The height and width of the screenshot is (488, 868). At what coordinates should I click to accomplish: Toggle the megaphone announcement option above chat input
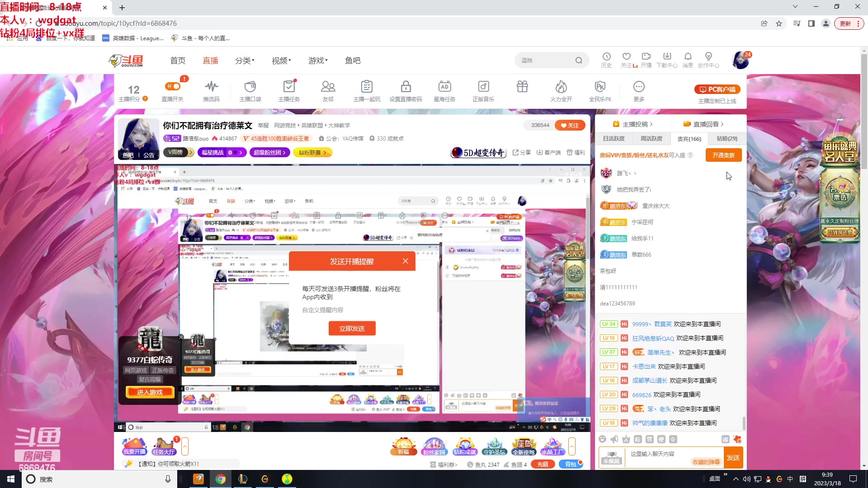point(614,439)
